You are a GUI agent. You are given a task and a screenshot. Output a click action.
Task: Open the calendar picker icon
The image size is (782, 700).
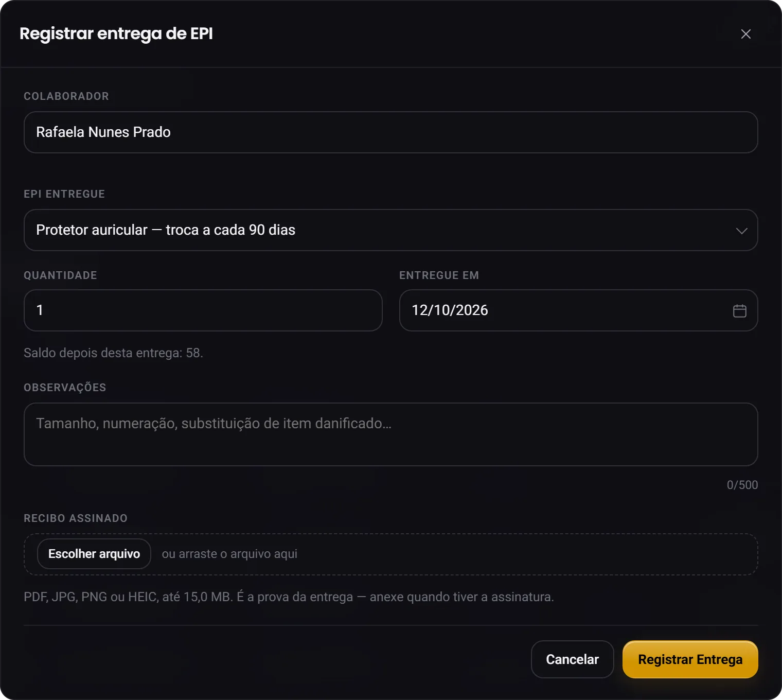click(x=739, y=310)
